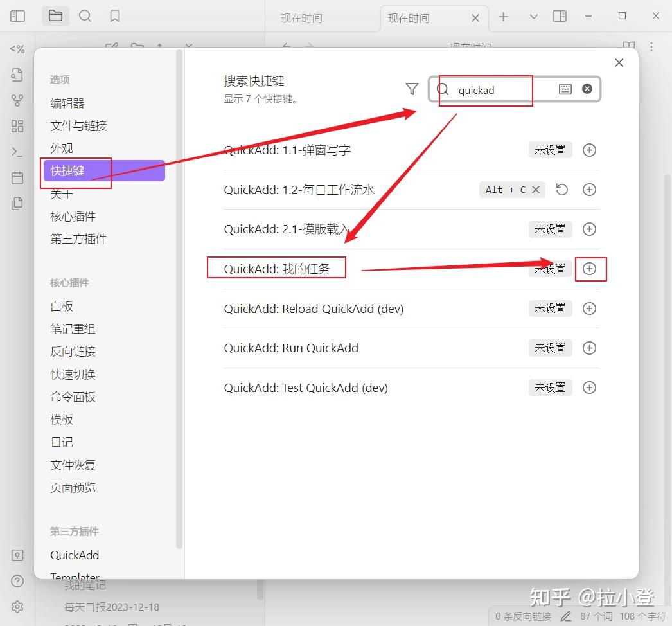672x626 pixels.
Task: Expand the QuickAdd plugin settings entry
Action: click(74, 555)
